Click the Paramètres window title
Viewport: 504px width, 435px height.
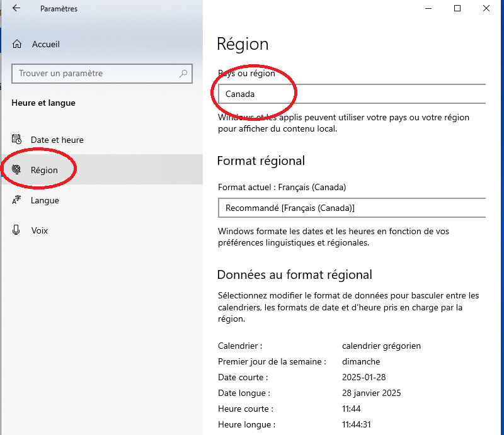pyautogui.click(x=59, y=9)
